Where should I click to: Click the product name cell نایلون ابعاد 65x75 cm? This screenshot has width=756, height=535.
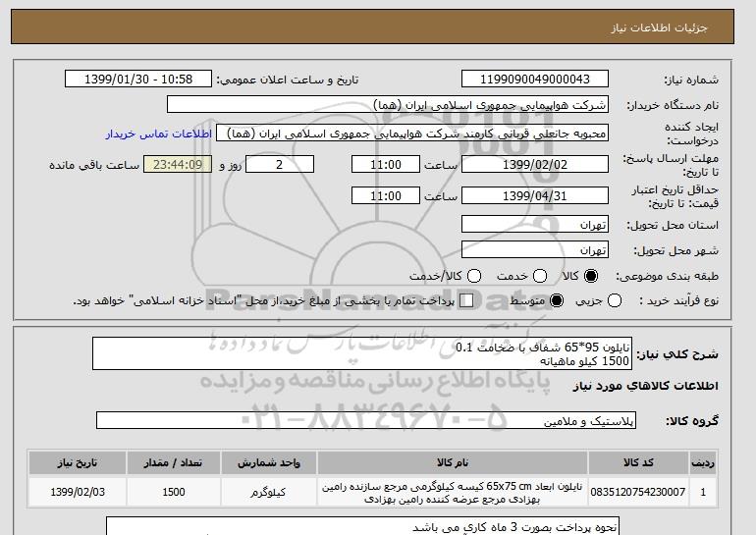pyautogui.click(x=453, y=492)
